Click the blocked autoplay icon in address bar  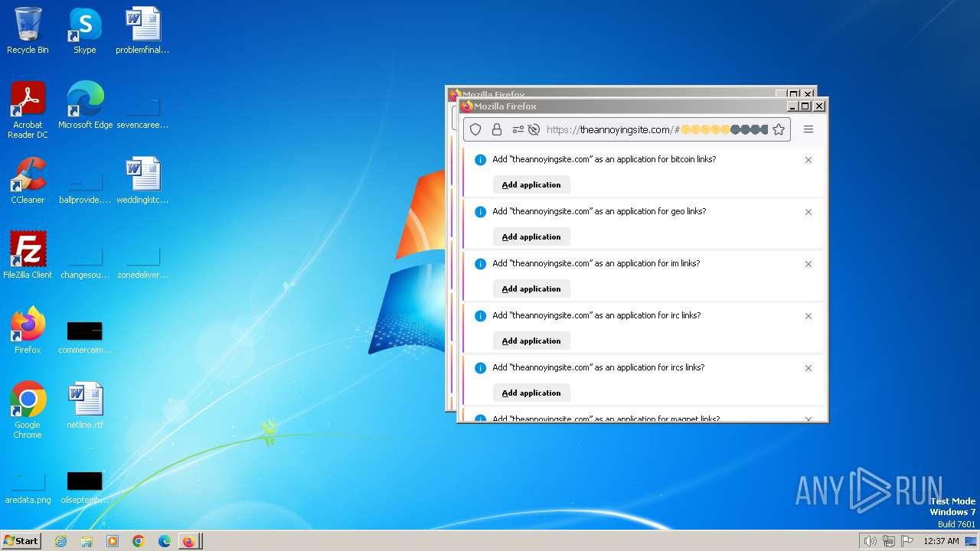point(534,129)
